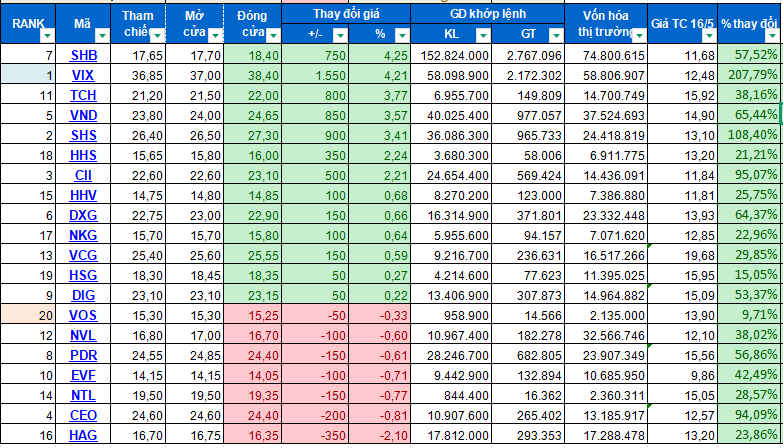Select rank cell 20 in VOS row

pyautogui.click(x=28, y=315)
